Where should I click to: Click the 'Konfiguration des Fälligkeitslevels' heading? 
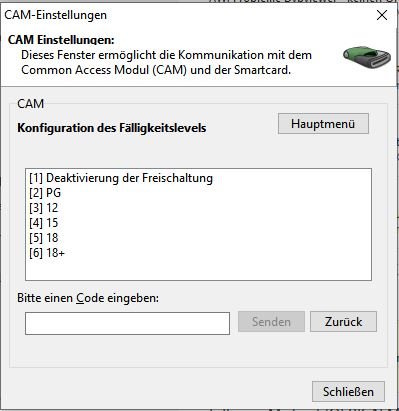coord(112,128)
